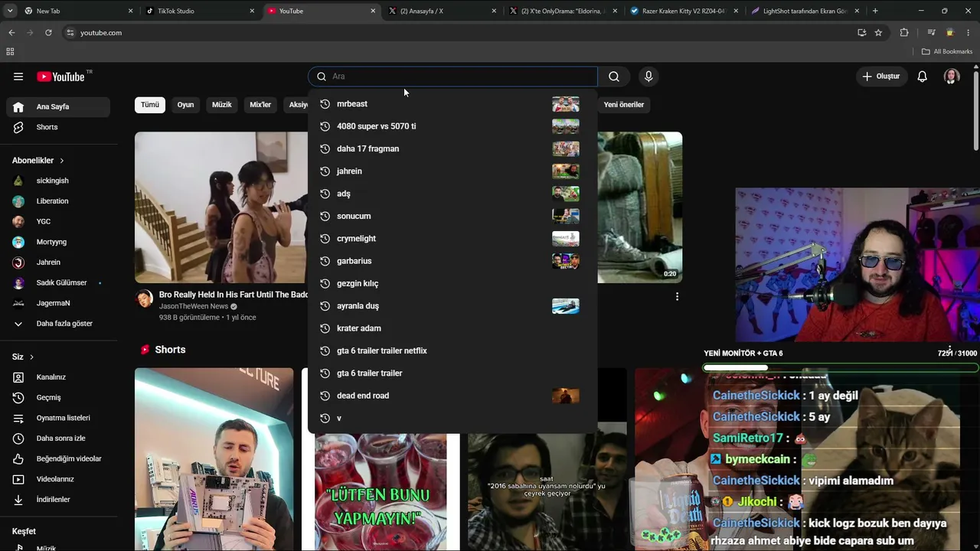Open the video thumbnail showing 0:20 duration
The image size is (980, 551).
[x=640, y=207]
